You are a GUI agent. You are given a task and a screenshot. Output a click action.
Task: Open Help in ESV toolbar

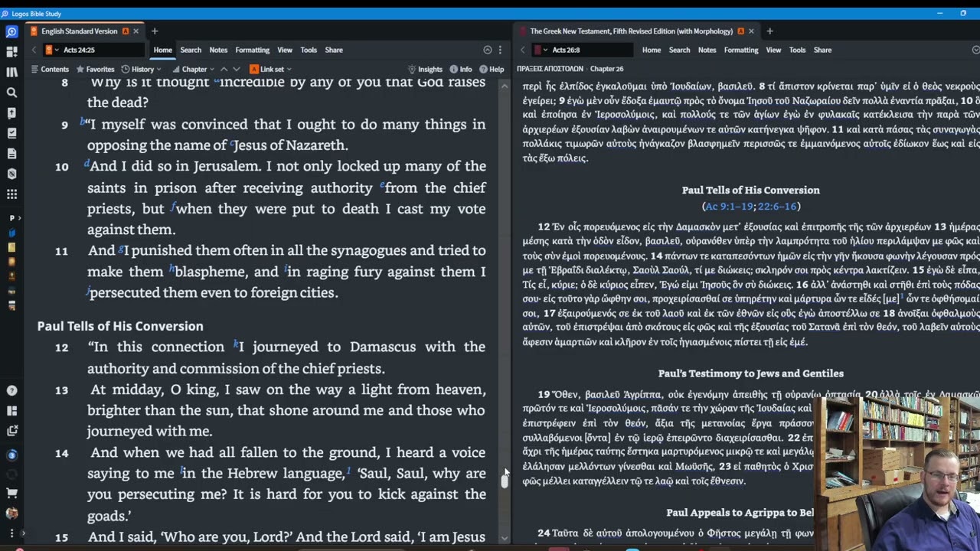point(492,69)
